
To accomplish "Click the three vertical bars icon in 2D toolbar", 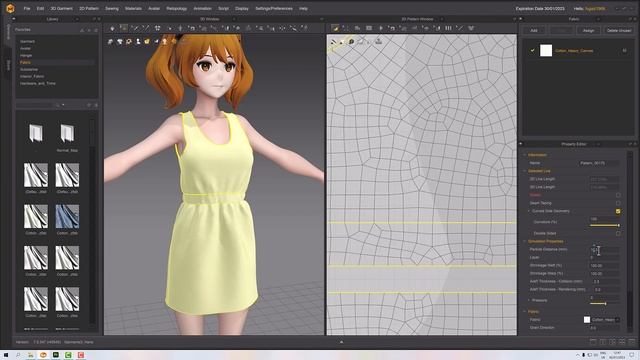I will coord(448,28).
